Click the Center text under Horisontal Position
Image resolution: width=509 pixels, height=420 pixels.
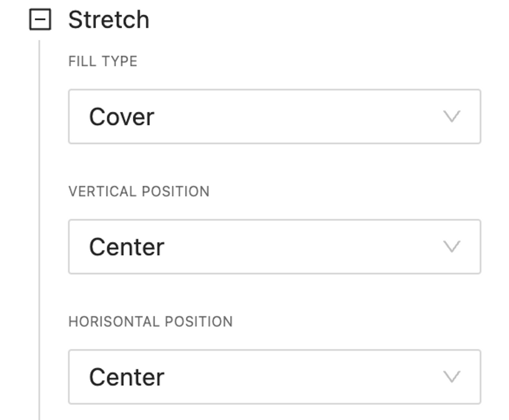(126, 377)
